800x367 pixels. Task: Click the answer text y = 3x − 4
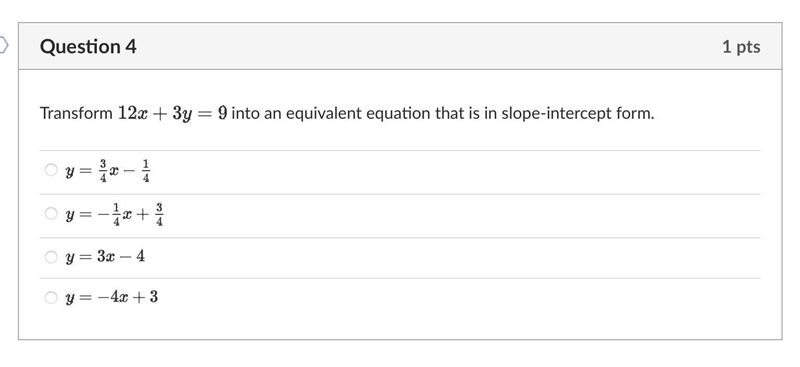[x=105, y=257]
